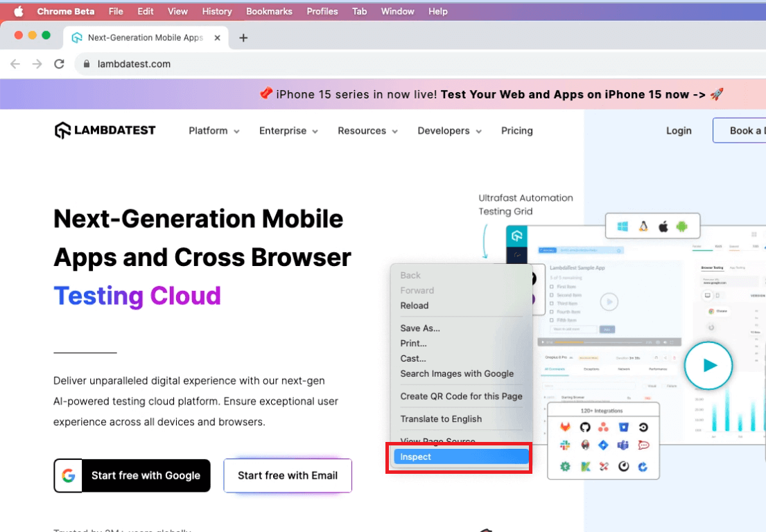
Task: Open the Help menu
Action: (x=437, y=11)
